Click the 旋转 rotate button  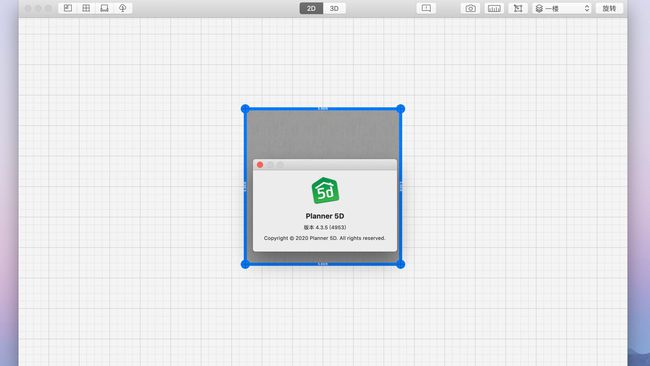(609, 8)
